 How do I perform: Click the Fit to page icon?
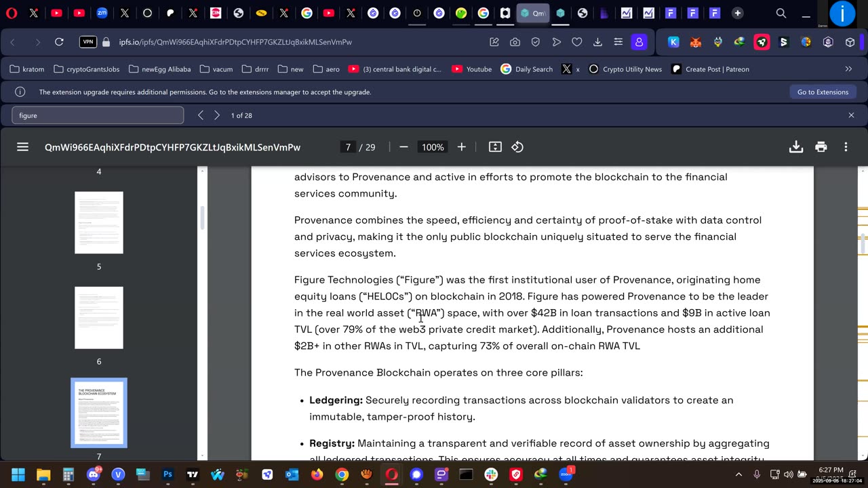click(x=495, y=147)
